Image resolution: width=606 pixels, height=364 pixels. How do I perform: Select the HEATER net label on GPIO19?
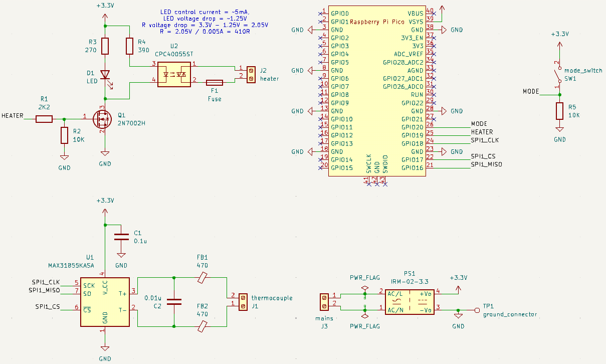pos(482,132)
